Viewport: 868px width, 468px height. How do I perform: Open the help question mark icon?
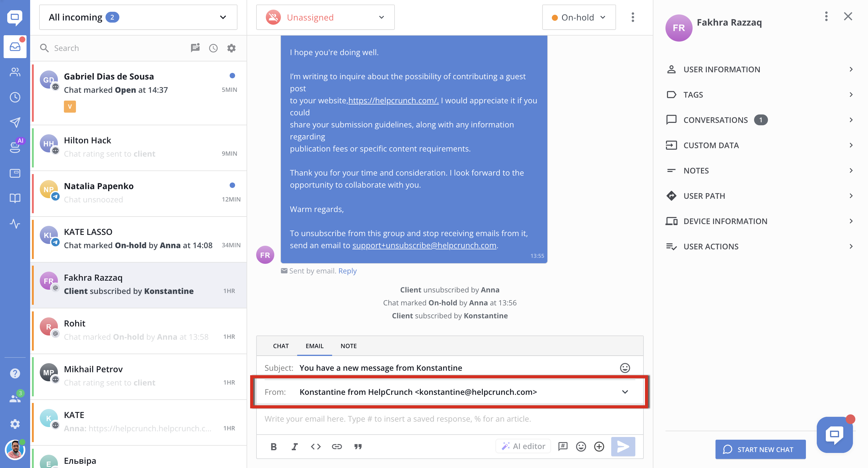[15, 373]
